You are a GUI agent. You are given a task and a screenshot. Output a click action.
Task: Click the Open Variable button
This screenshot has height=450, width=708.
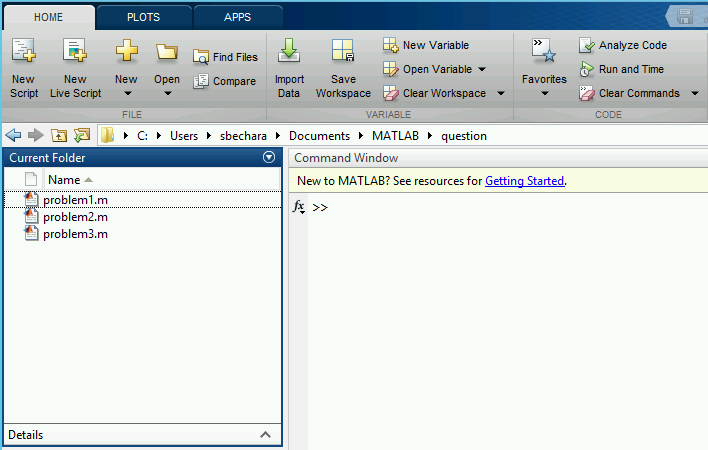[427, 69]
